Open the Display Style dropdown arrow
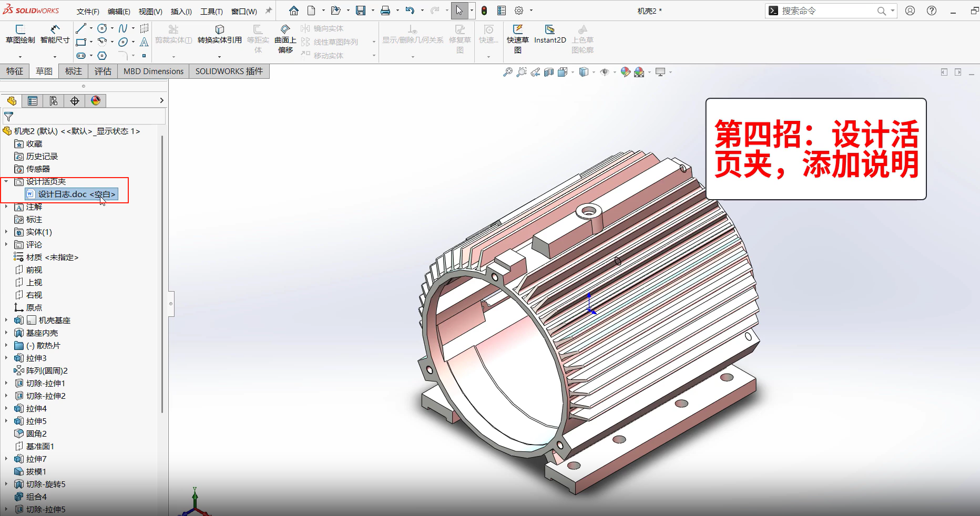Image resolution: width=980 pixels, height=516 pixels. 594,73
